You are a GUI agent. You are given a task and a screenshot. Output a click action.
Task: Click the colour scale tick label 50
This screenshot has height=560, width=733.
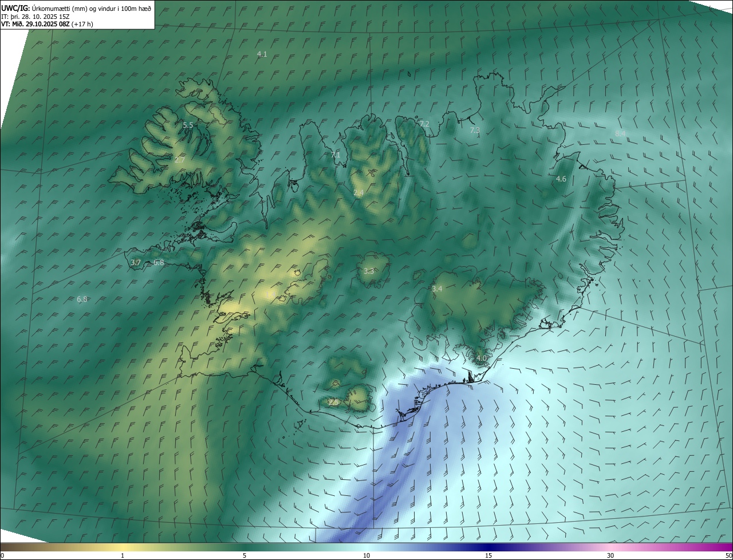[728, 556]
